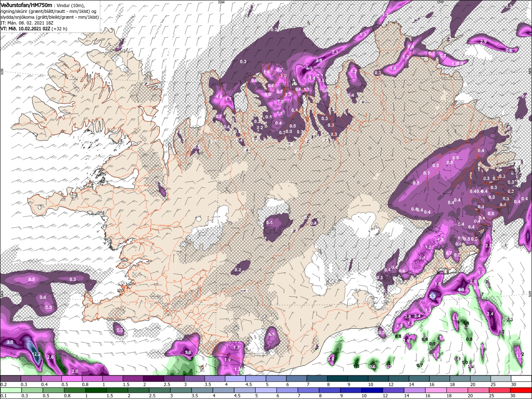The width and height of the screenshot is (532, 399).
Task: Click the 30 label on the lower scale
Action: (x=514, y=396)
